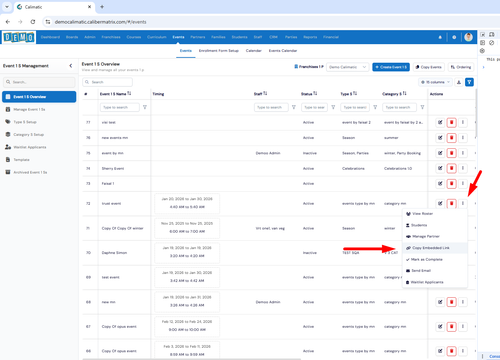Click the browser address bar URL
Image resolution: width=500 pixels, height=360 pixels.
pyautogui.click(x=100, y=22)
